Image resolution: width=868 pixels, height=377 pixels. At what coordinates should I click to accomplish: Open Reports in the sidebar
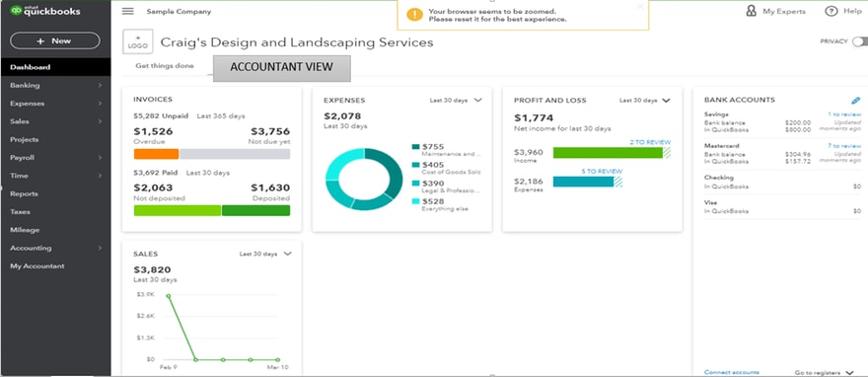pyautogui.click(x=55, y=193)
